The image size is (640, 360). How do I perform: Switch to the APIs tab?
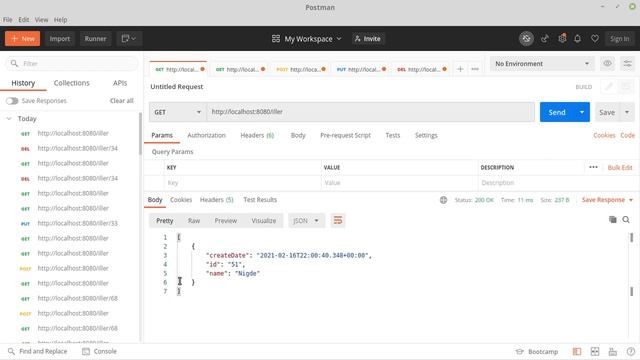pyautogui.click(x=120, y=83)
